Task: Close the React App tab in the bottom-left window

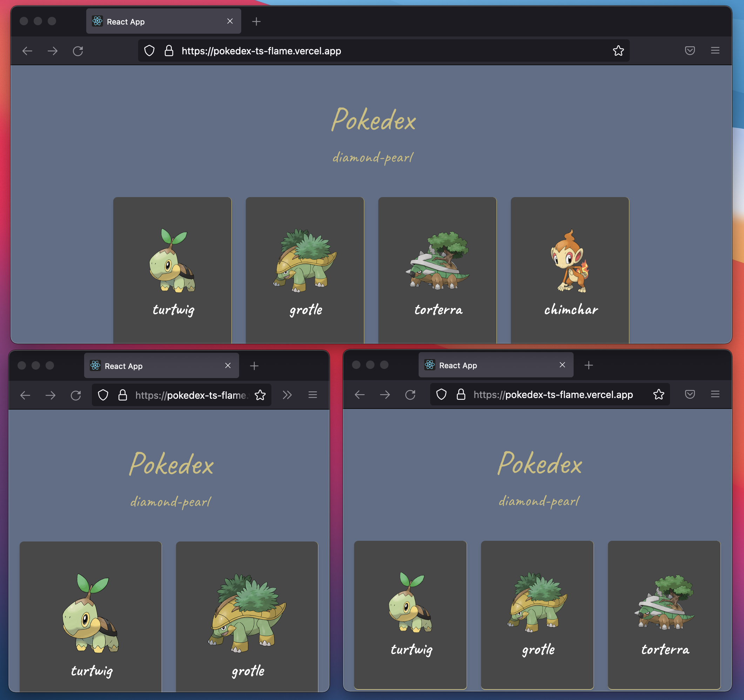Action: point(228,365)
